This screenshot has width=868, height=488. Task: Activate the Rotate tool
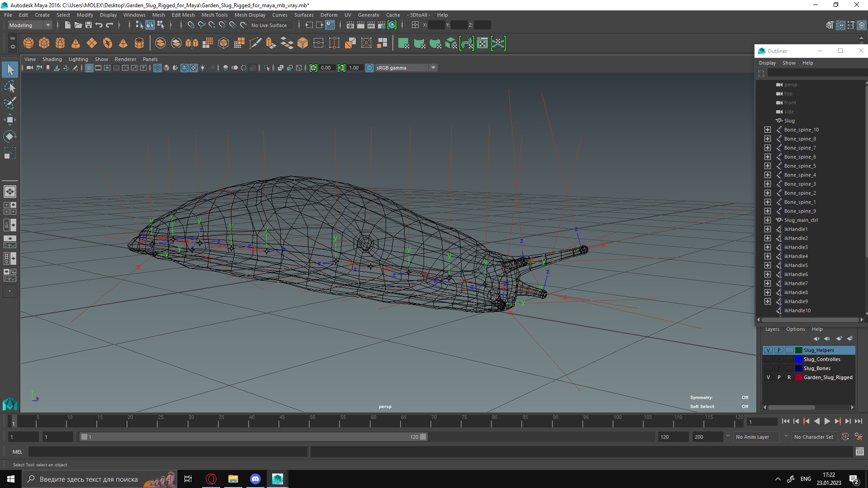coord(10,136)
